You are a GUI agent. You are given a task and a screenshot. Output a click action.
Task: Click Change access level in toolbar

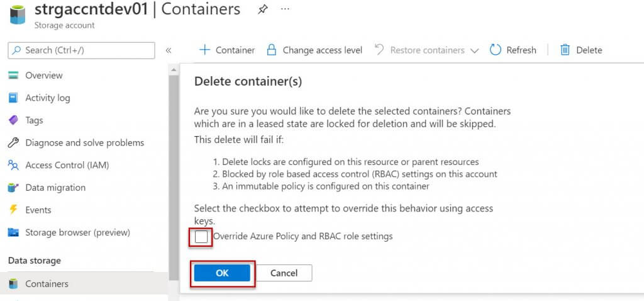[314, 50]
